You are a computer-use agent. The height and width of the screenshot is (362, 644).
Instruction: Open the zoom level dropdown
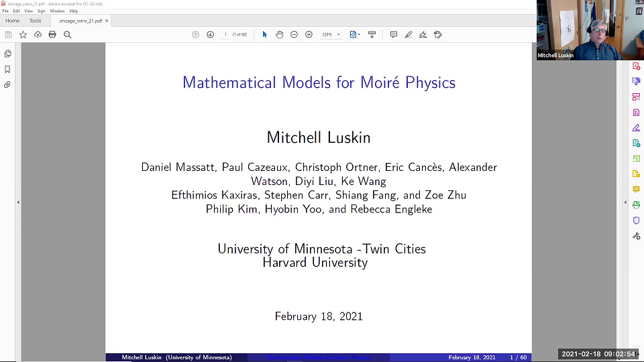(x=339, y=35)
